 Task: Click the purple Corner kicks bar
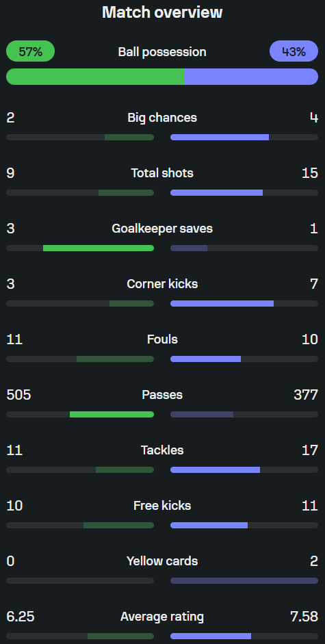click(222, 303)
